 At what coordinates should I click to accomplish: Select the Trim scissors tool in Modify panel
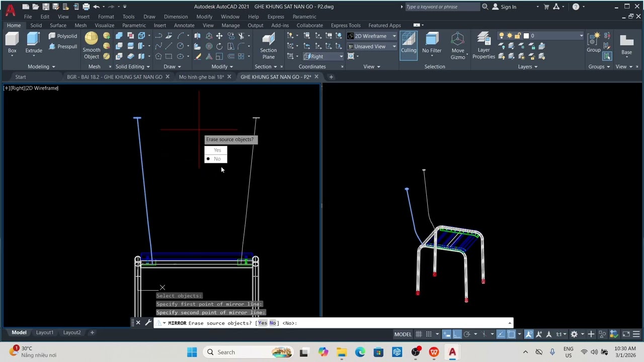click(241, 36)
